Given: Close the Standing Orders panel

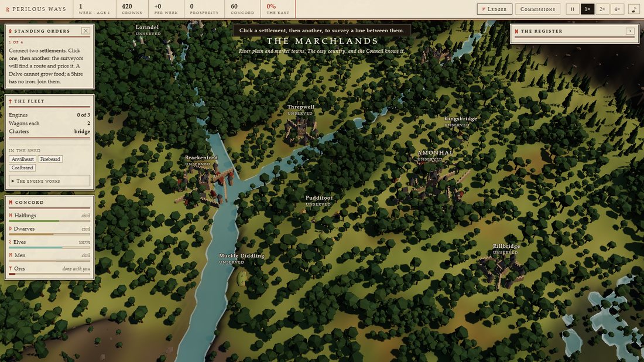Looking at the screenshot, I should click(x=85, y=31).
